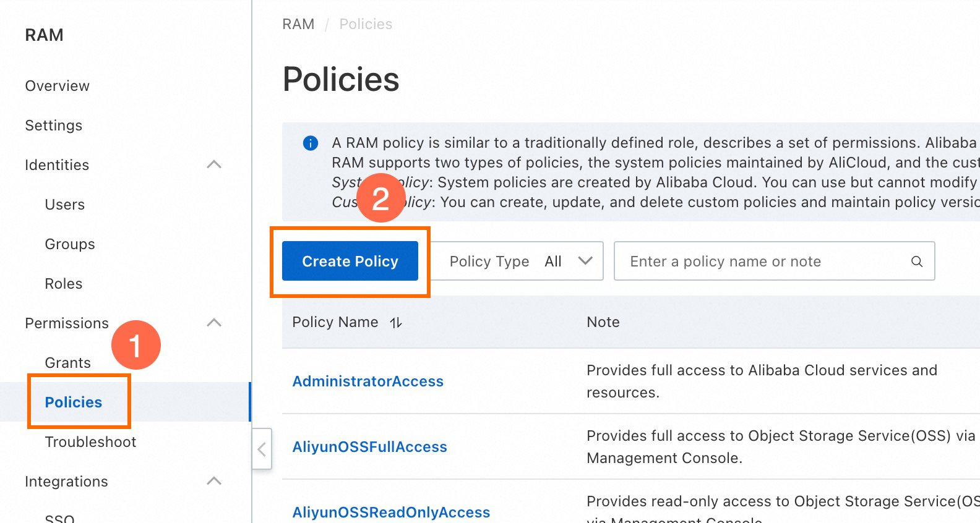This screenshot has height=523, width=980.
Task: Go to Groups under Identities
Action: (70, 244)
